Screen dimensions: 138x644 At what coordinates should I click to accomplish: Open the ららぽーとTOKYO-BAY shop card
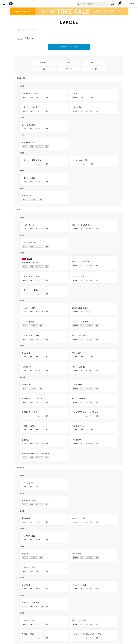94,323
